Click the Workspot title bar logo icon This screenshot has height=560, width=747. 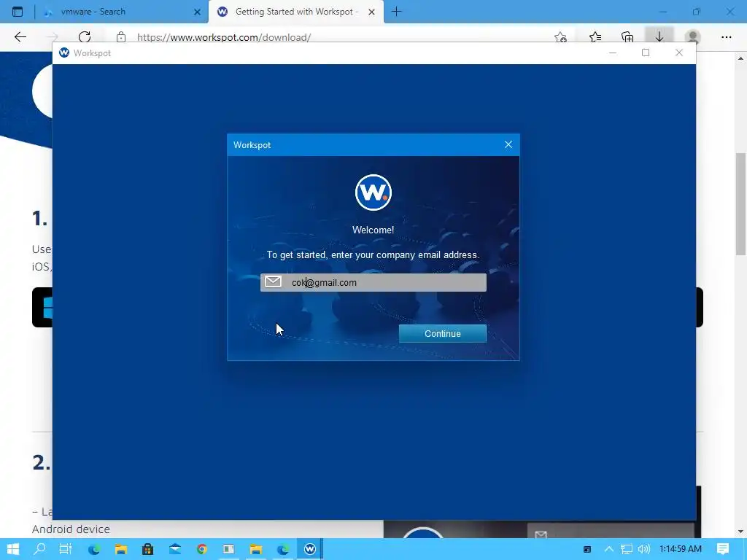pos(64,52)
